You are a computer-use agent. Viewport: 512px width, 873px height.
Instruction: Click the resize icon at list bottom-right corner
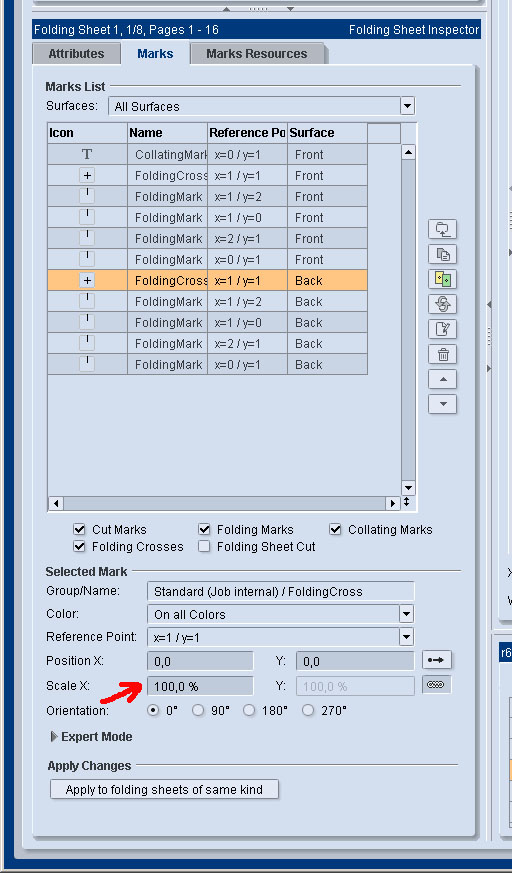[407, 503]
